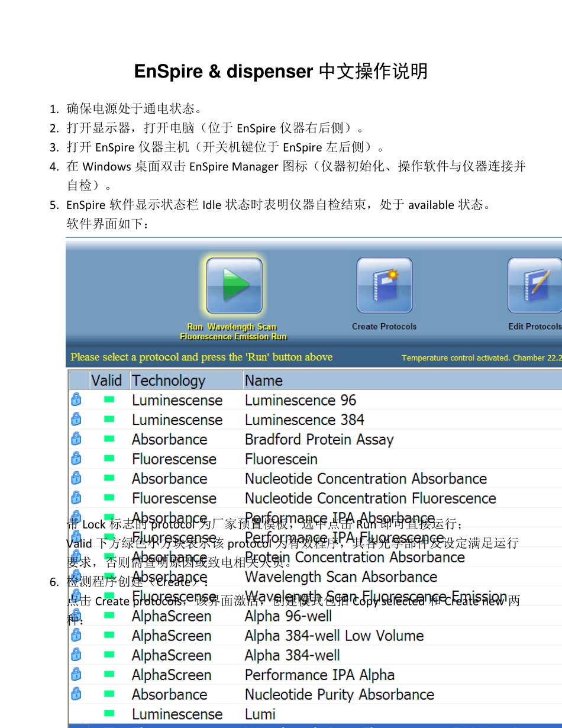Select Protein Concentration Absorbance protocol name
The height and width of the screenshot is (728, 562).
pos(355,557)
